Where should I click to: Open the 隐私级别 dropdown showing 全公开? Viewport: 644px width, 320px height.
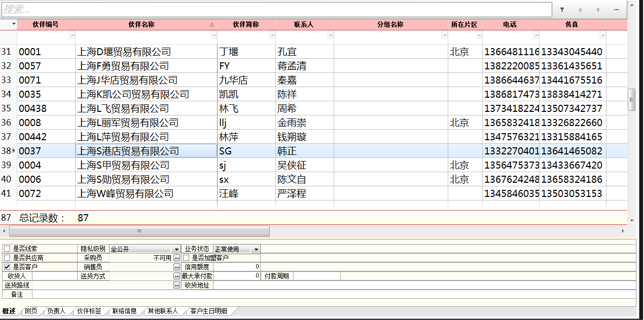click(145, 249)
